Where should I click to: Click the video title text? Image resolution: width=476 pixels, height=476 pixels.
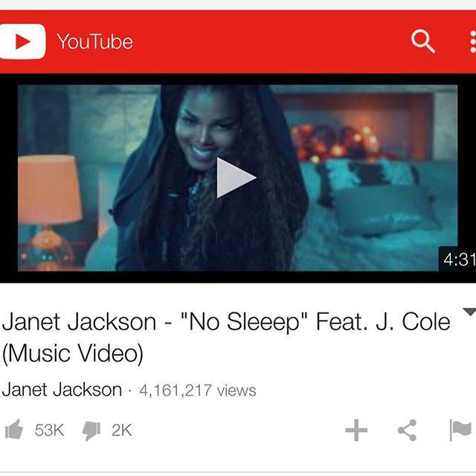[226, 338]
